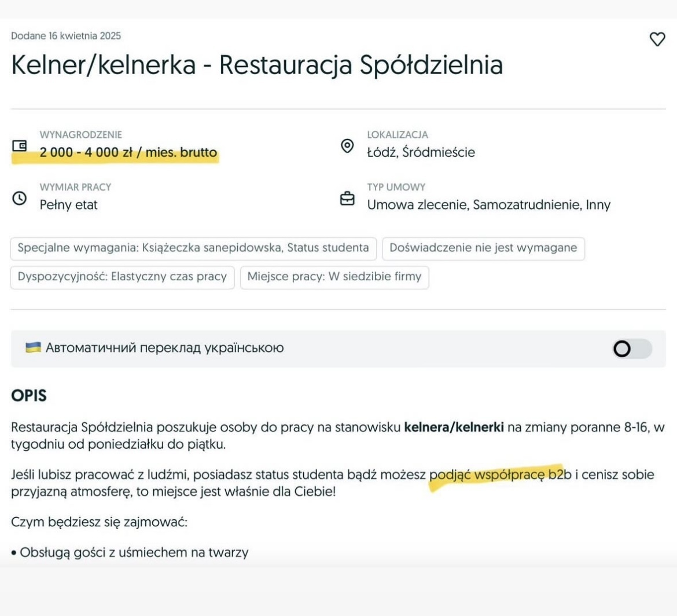This screenshot has height=616, width=677.
Task: Click the Miejsce pracy W siedzibie firmy tag
Action: (334, 277)
